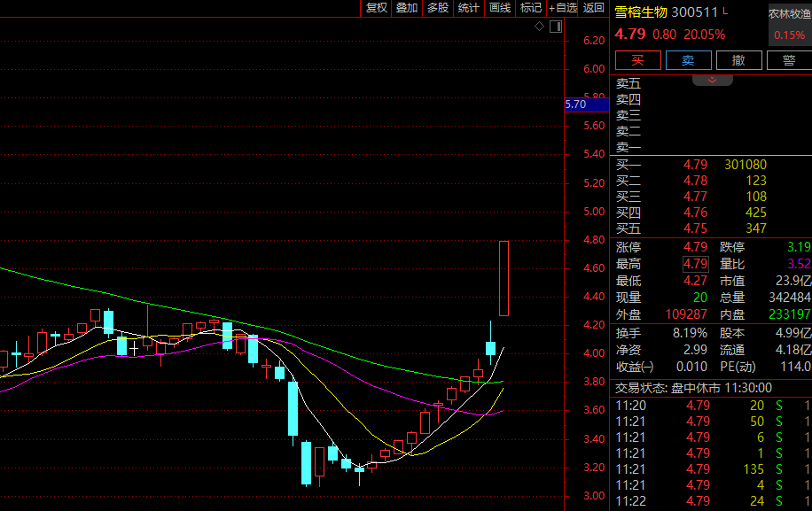This screenshot has width=812, height=511.
Task: Click the 收益 value 0.010
Action: 691,367
